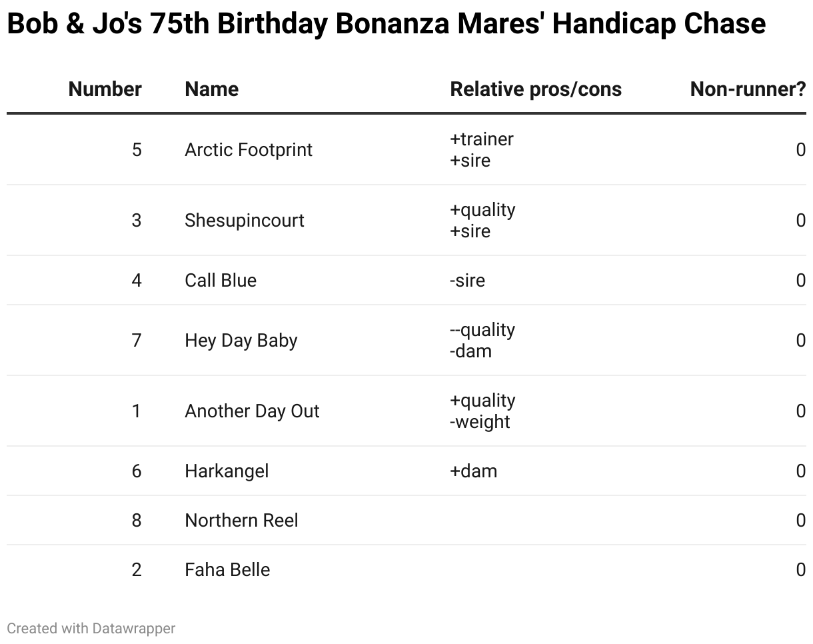Screen dimensions: 813x644
Task: Click Arctic Footprint's non-runner value 0
Action: [x=801, y=149]
